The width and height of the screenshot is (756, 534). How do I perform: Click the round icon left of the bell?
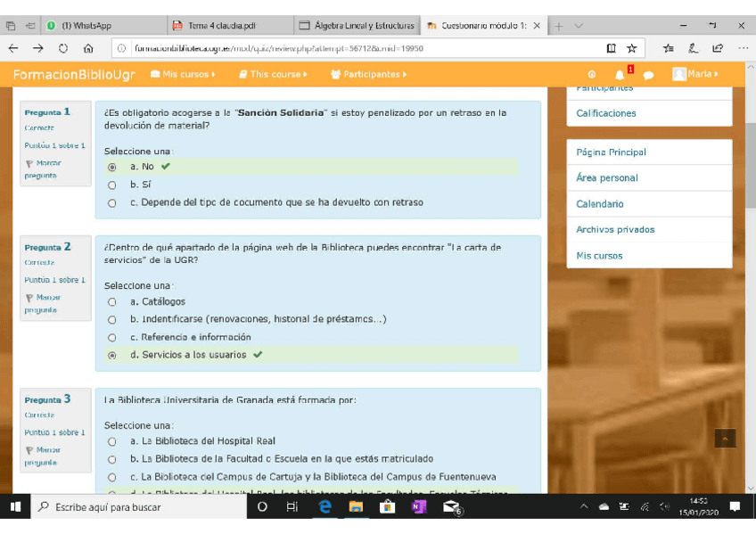(x=592, y=75)
